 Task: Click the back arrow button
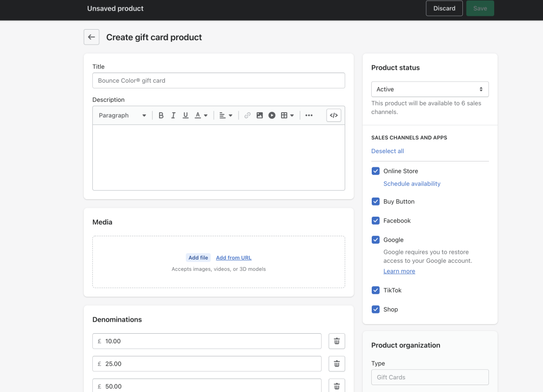91,37
